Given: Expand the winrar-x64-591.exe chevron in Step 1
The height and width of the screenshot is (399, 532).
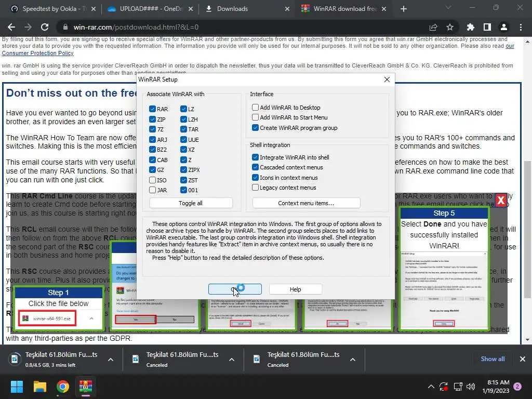Looking at the screenshot, I should point(91,318).
